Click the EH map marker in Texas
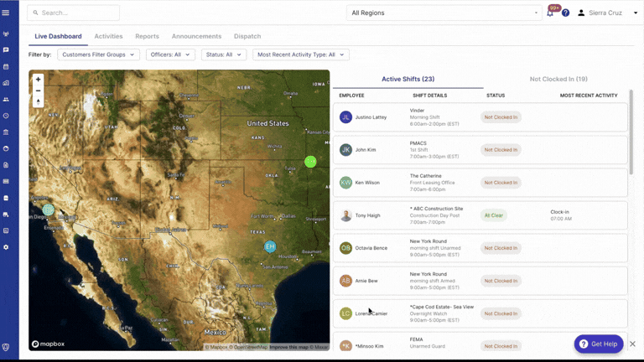 [270, 246]
